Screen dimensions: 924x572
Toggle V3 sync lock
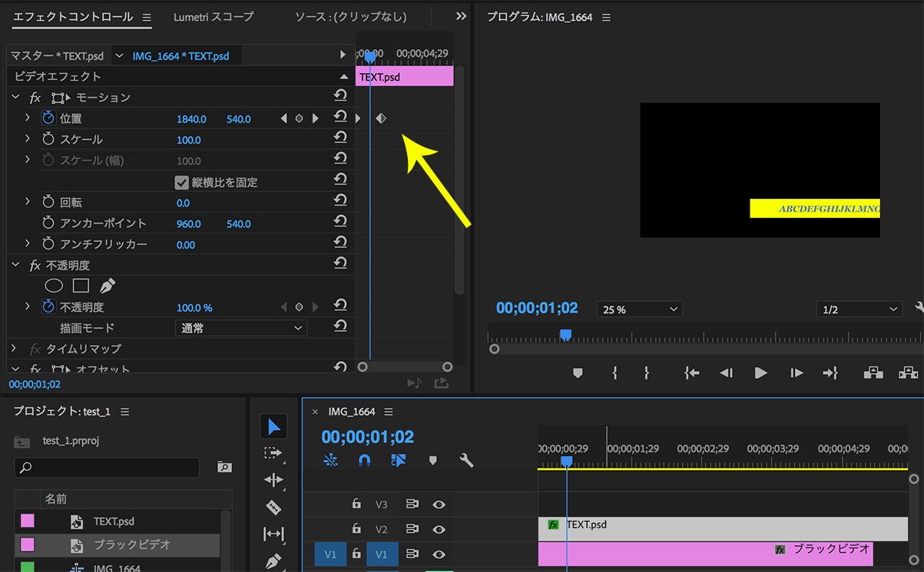(412, 504)
